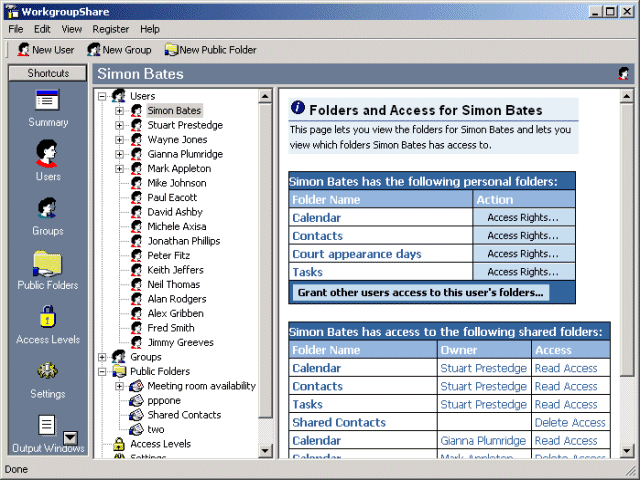Click Grant other users access button

420,292
